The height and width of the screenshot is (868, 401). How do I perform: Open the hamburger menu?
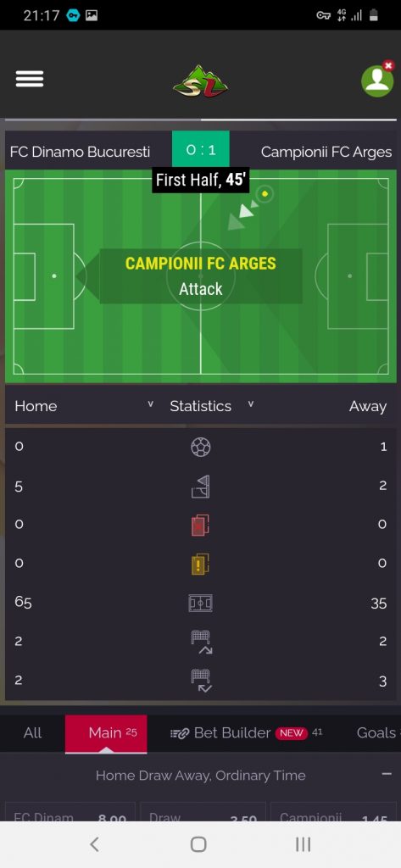(x=30, y=79)
